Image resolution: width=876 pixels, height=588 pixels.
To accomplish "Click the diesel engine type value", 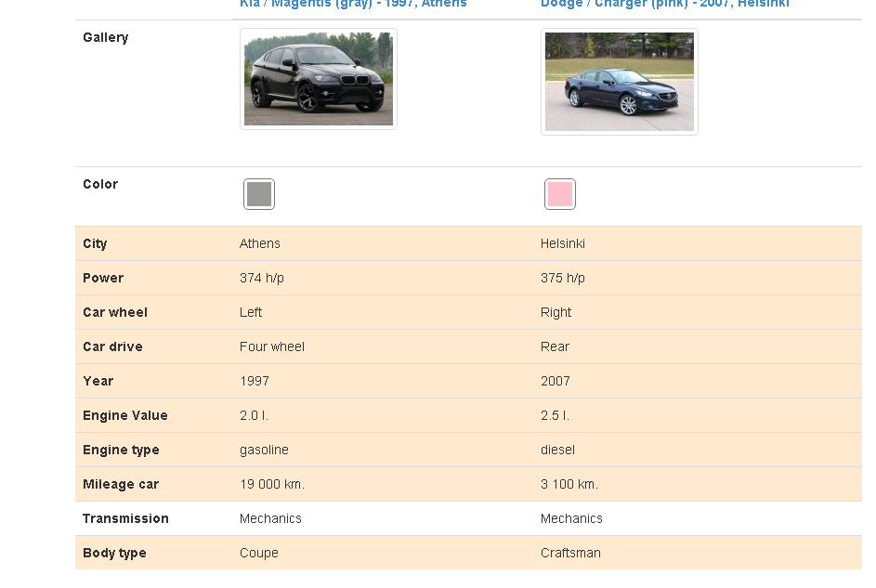I will [x=558, y=450].
